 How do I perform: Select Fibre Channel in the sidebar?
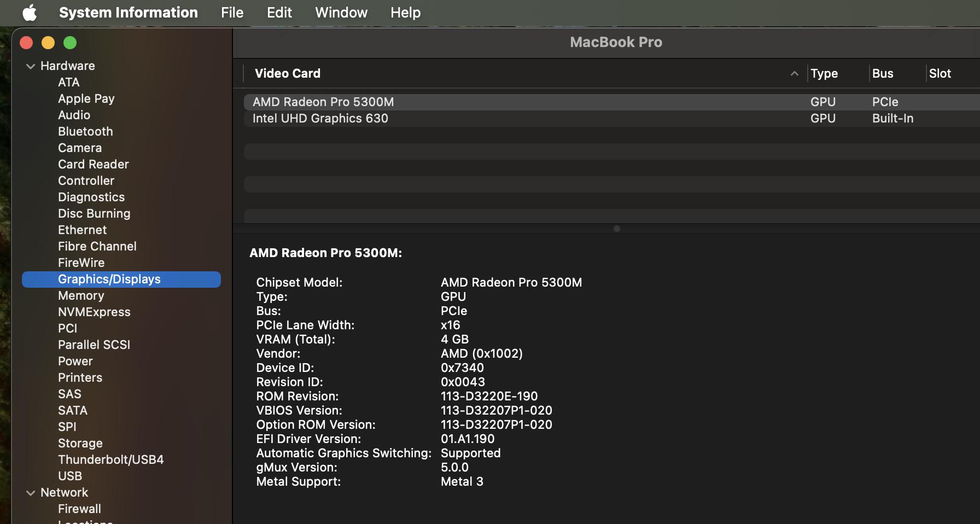(97, 246)
